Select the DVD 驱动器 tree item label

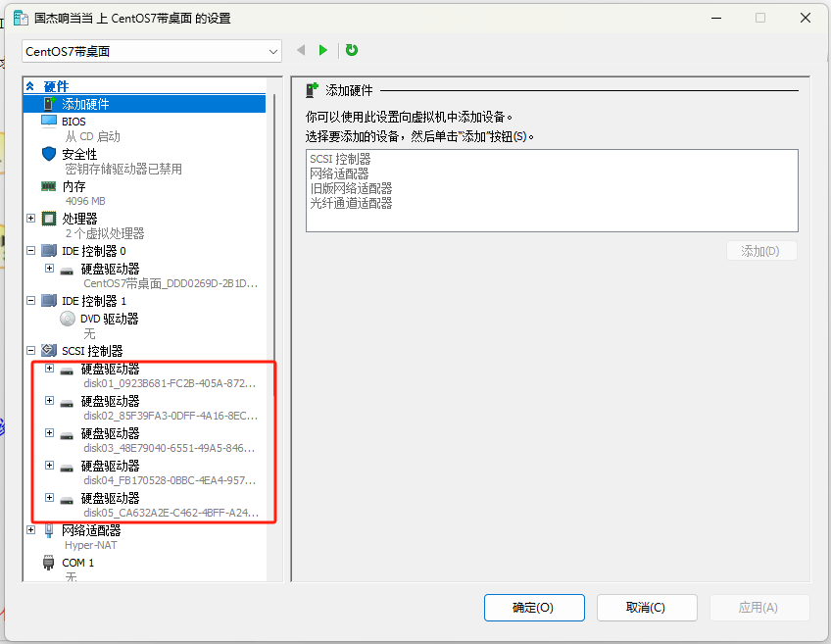(109, 319)
